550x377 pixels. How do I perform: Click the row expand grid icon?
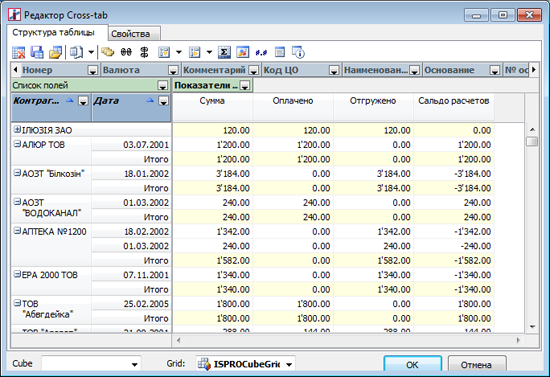coord(194,53)
